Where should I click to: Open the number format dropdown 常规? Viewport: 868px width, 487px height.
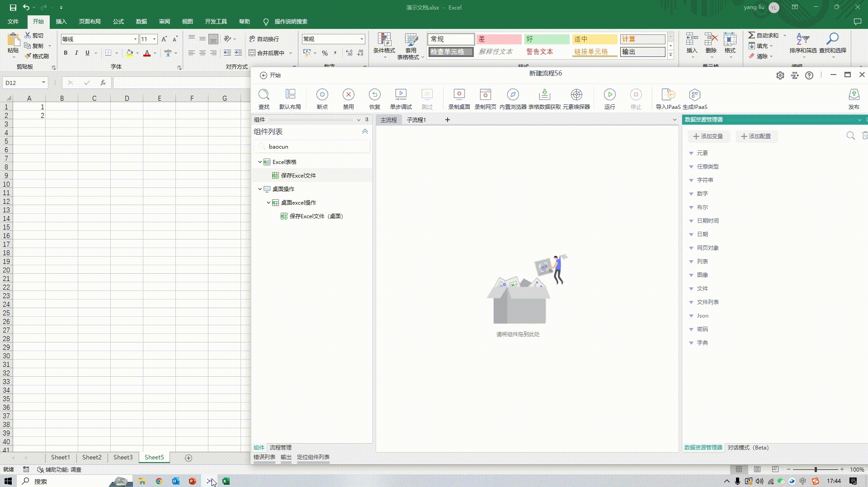362,39
